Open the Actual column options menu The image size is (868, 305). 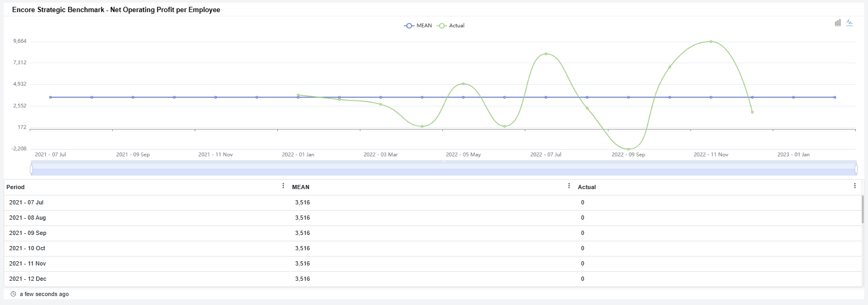pyautogui.click(x=854, y=186)
